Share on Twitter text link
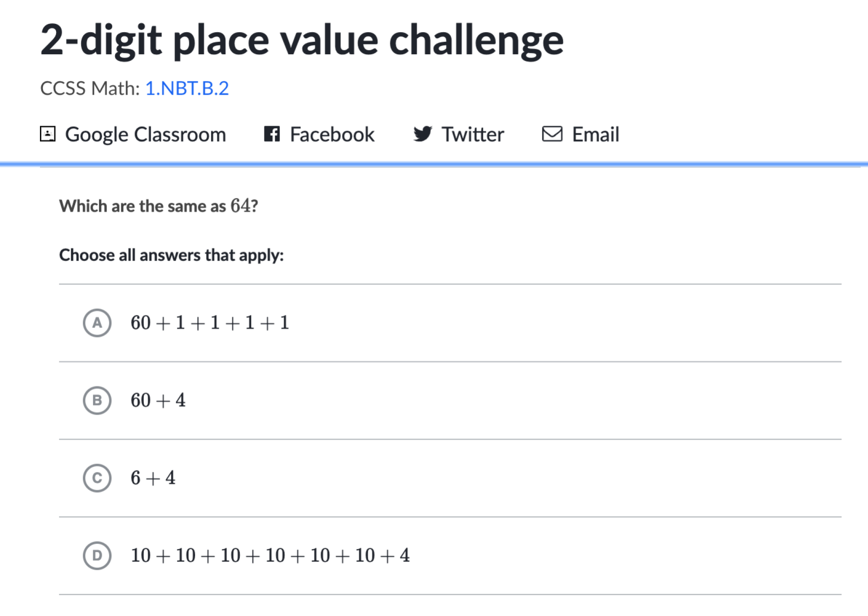 [473, 134]
